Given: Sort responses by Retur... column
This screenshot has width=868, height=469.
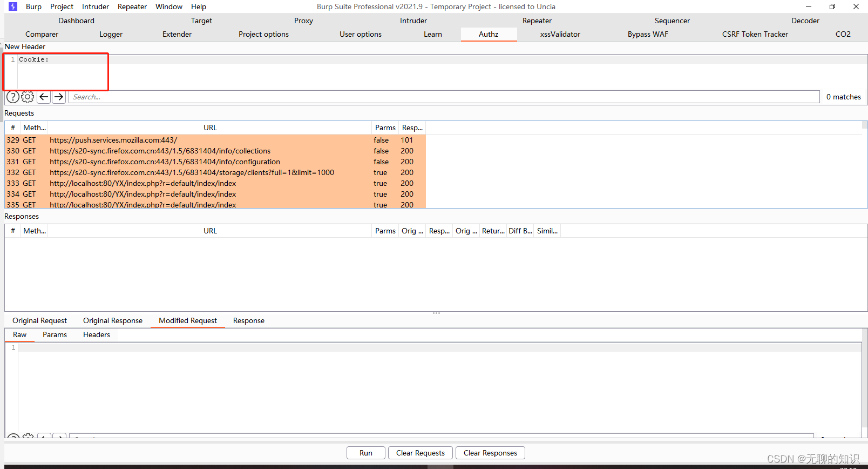Looking at the screenshot, I should pos(493,231).
